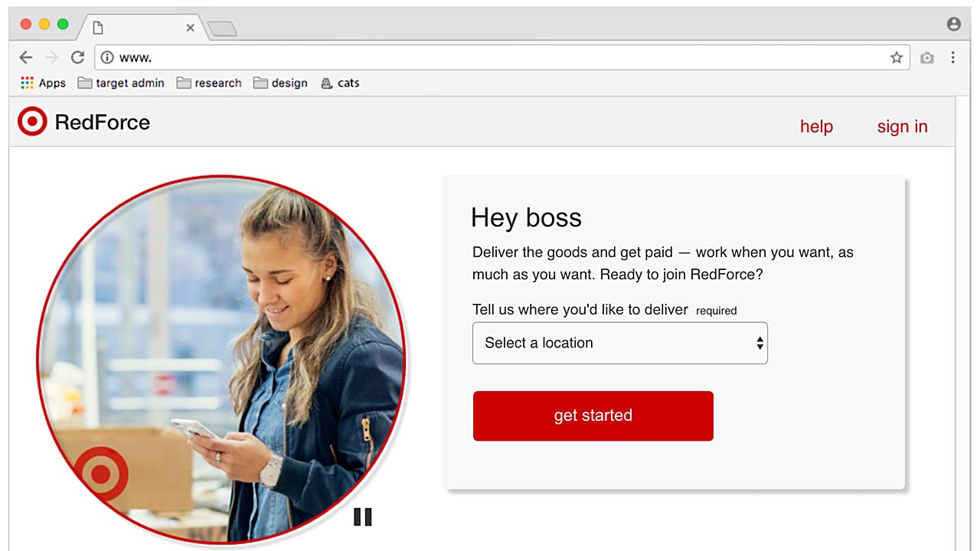Open the target admin bookmark folder
The height and width of the screenshot is (551, 980).
coord(121,83)
